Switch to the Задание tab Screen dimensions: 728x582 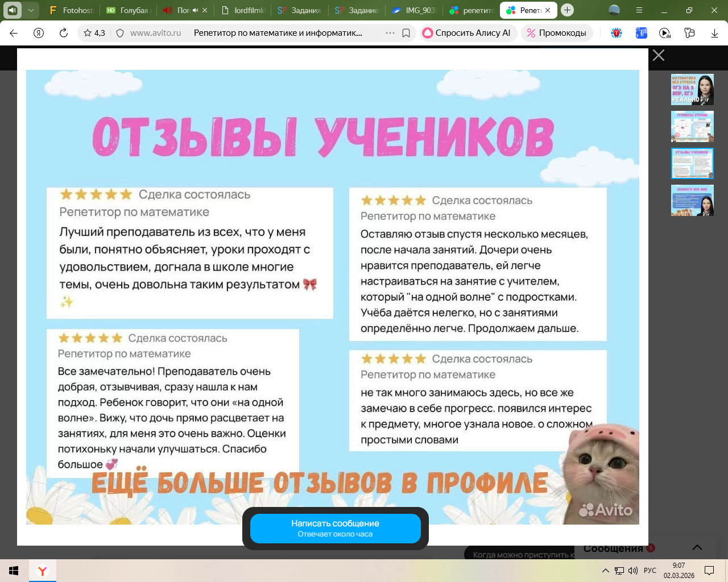click(x=357, y=10)
